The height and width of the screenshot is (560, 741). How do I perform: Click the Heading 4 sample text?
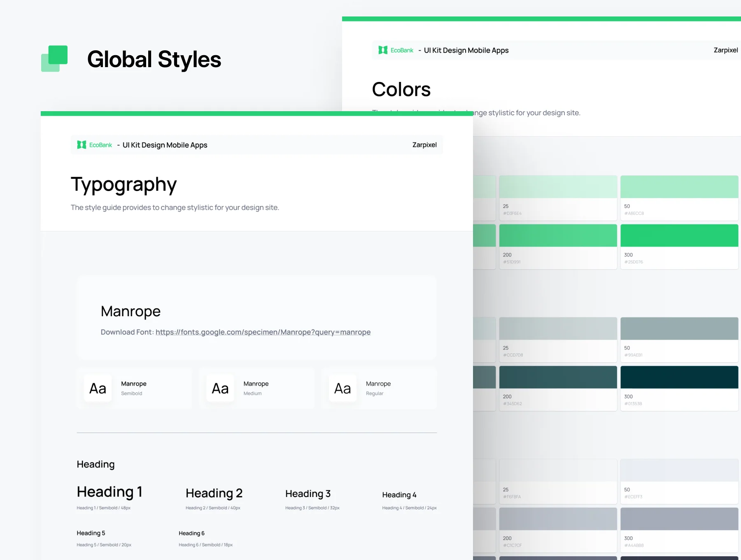point(399,495)
